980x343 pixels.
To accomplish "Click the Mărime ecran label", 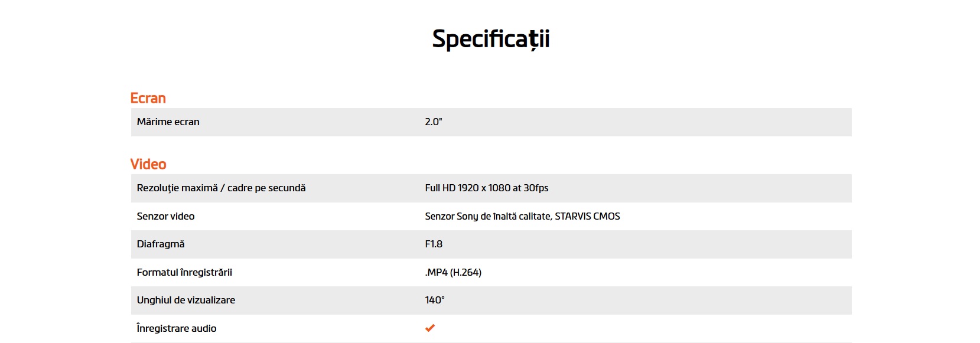I will click(x=168, y=122).
